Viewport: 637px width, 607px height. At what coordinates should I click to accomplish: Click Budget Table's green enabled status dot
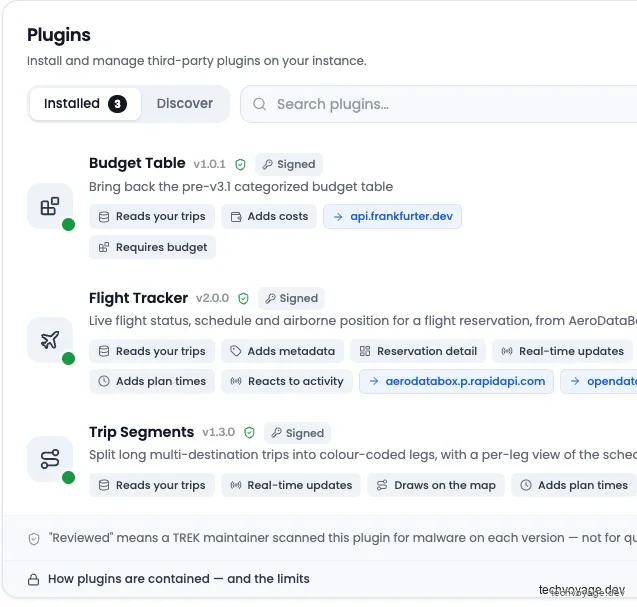68,224
